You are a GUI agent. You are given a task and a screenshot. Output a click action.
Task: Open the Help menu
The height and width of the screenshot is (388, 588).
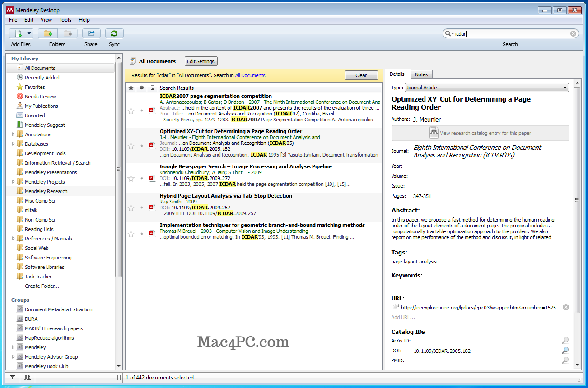(x=84, y=20)
